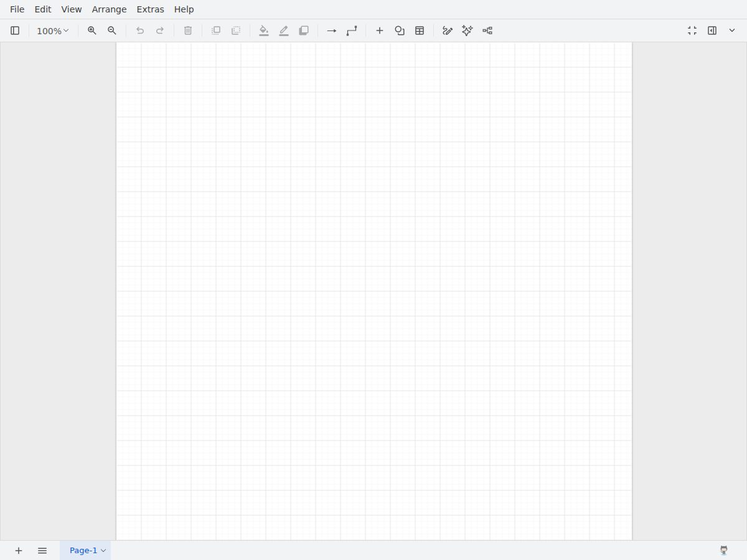Image resolution: width=747 pixels, height=560 pixels.
Task: Click the Zoom In magnifier icon
Action: click(92, 30)
